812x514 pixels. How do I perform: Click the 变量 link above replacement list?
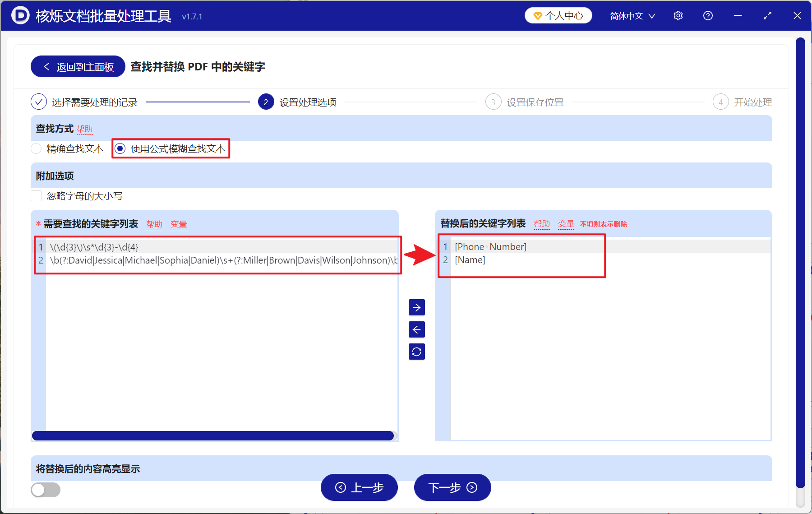pos(566,223)
